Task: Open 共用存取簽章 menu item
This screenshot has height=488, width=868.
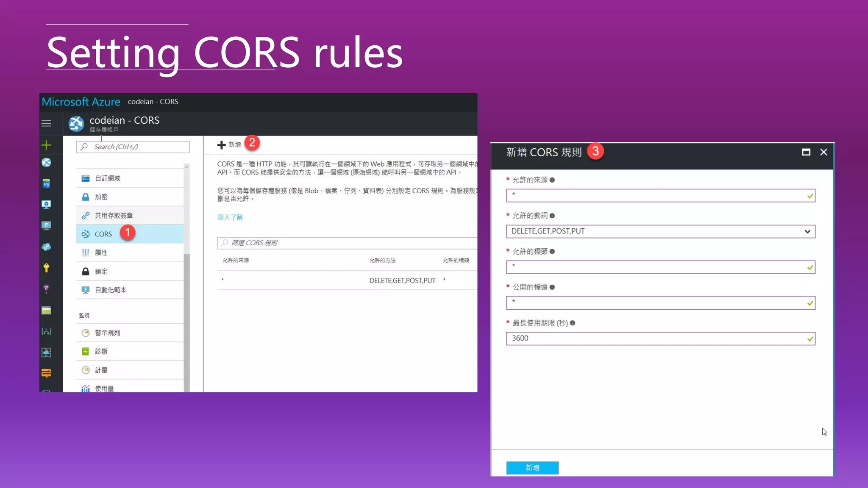Action: tap(114, 216)
